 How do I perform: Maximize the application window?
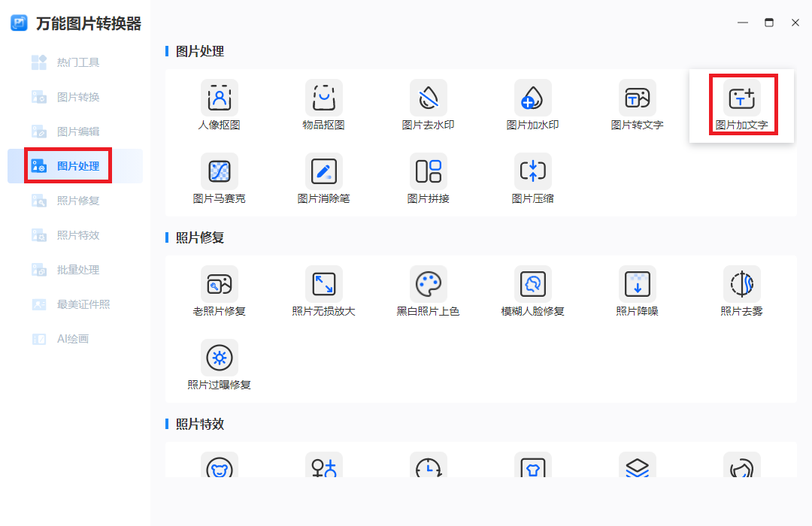[x=769, y=23]
